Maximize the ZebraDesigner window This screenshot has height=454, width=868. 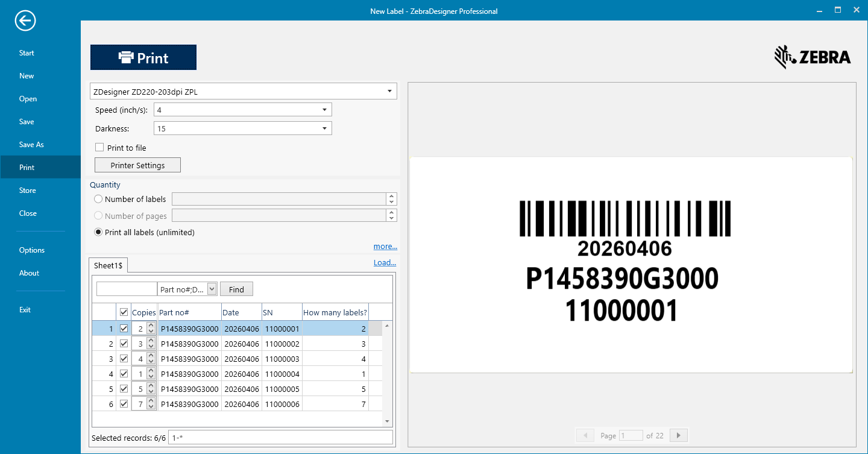coord(837,10)
